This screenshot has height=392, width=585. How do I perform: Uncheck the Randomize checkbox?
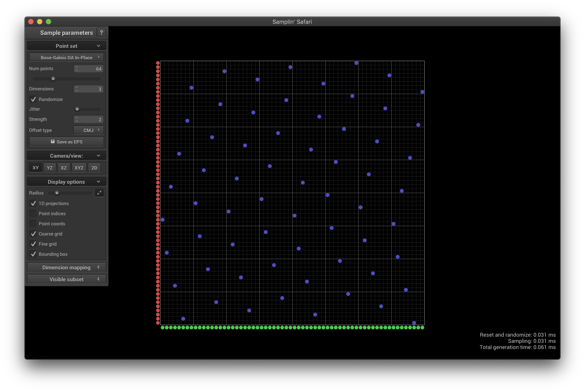pyautogui.click(x=33, y=99)
